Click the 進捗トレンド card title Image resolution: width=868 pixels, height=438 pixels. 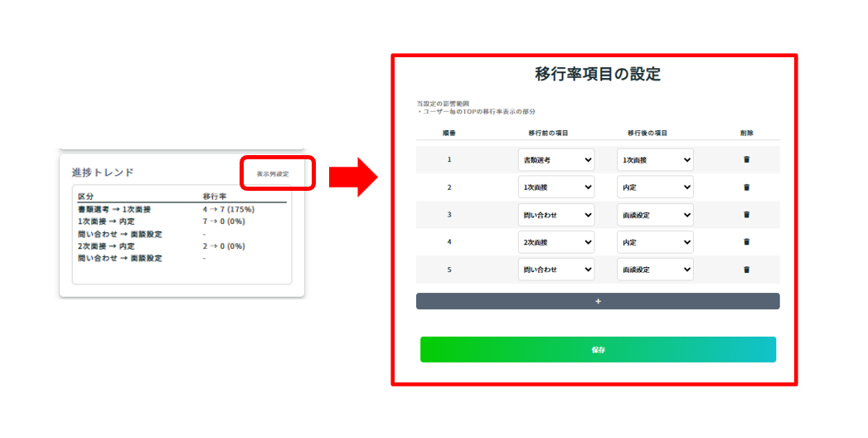tap(103, 173)
